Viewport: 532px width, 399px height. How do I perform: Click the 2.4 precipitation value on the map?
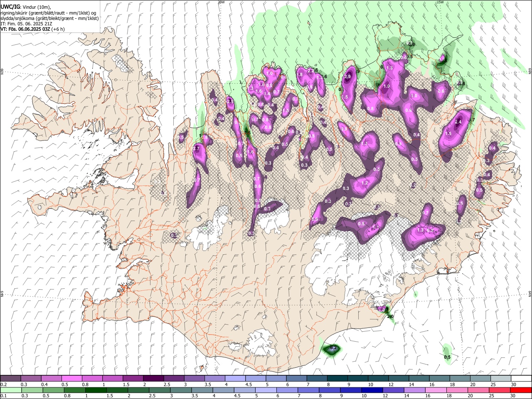pos(458,122)
